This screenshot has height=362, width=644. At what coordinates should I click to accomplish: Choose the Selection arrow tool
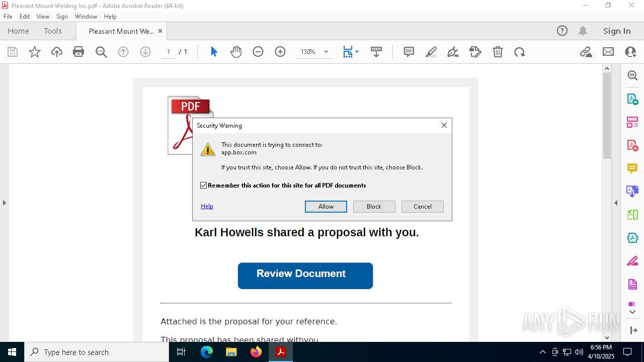click(x=214, y=52)
